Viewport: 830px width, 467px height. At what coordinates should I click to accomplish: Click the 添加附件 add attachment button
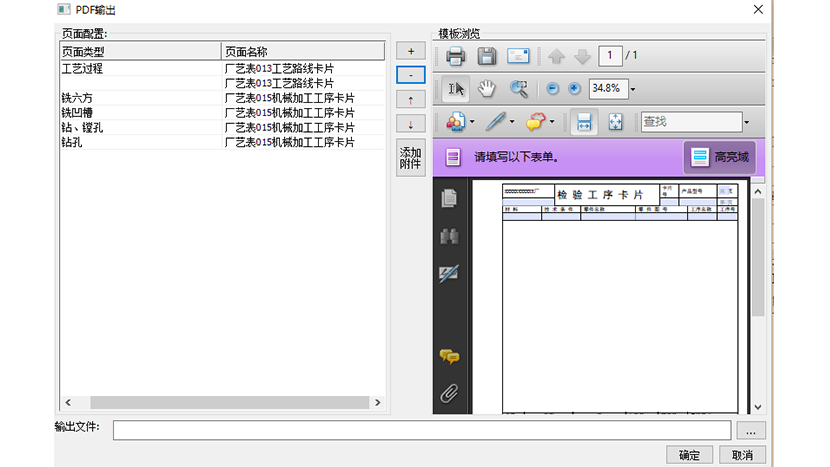pos(410,158)
